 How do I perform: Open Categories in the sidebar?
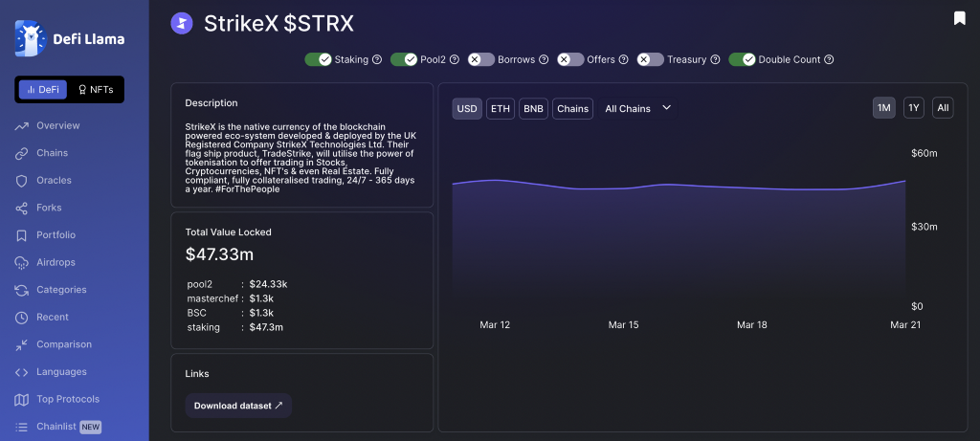point(61,290)
